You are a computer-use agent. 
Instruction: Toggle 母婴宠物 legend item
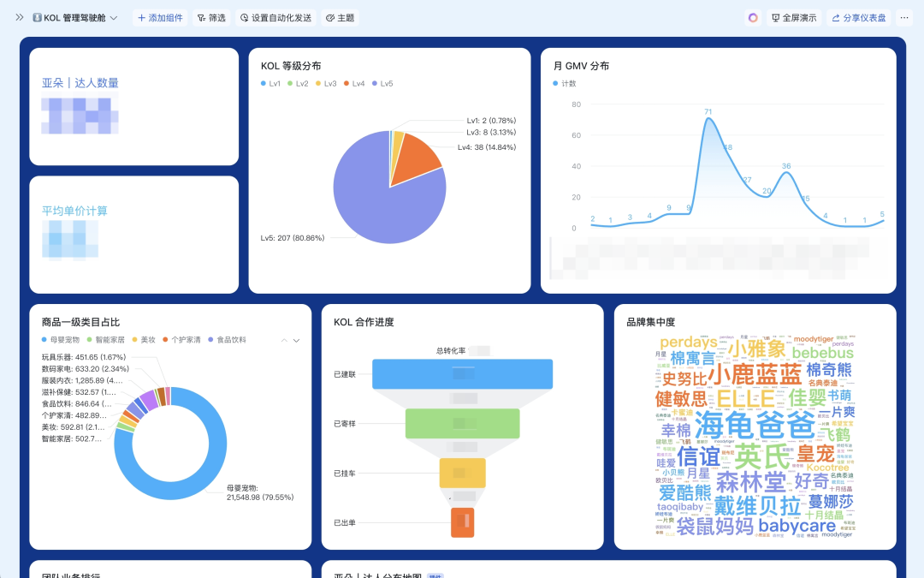[x=61, y=340]
